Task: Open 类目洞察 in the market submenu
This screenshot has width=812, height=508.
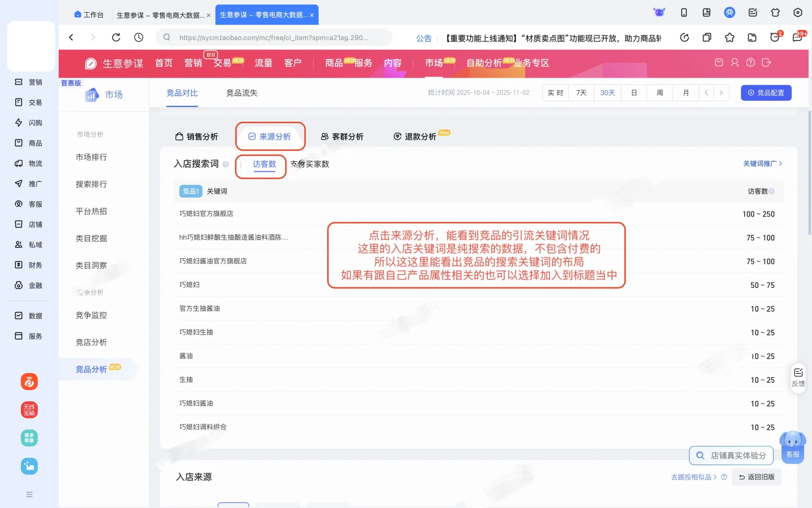Action: 91,265
